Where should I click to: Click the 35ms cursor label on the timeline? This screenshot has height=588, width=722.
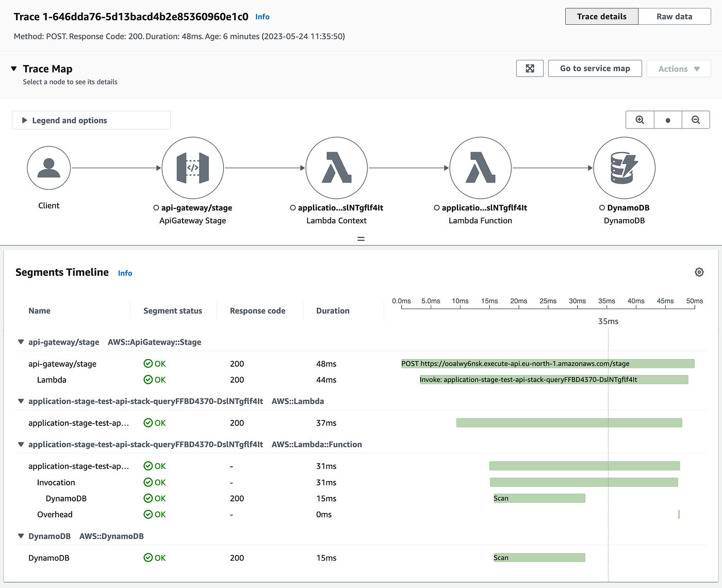609,321
